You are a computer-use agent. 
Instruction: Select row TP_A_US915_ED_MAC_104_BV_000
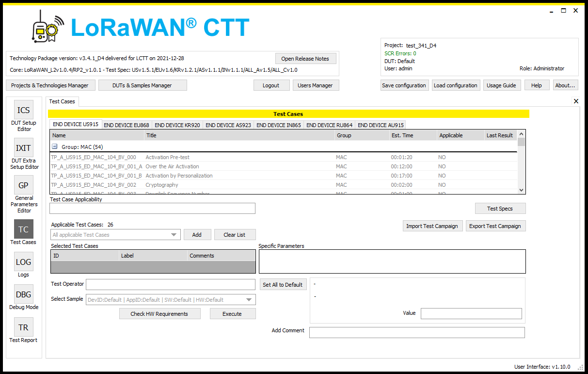284,157
